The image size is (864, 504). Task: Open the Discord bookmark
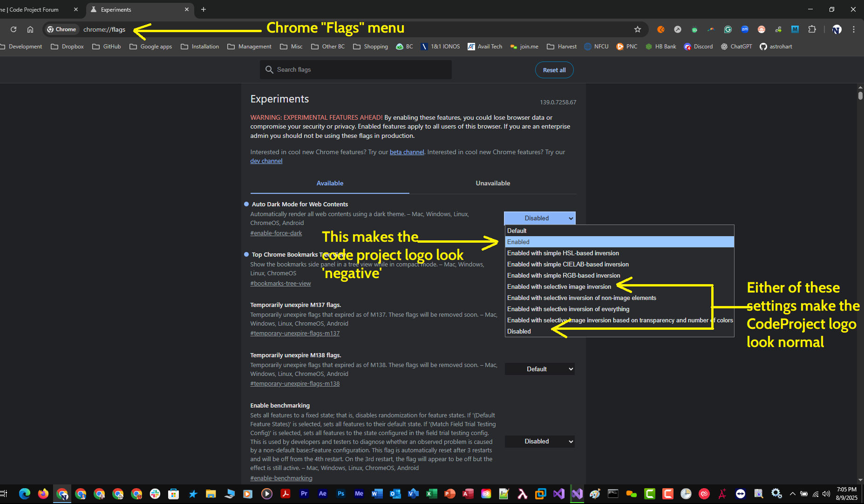(698, 47)
